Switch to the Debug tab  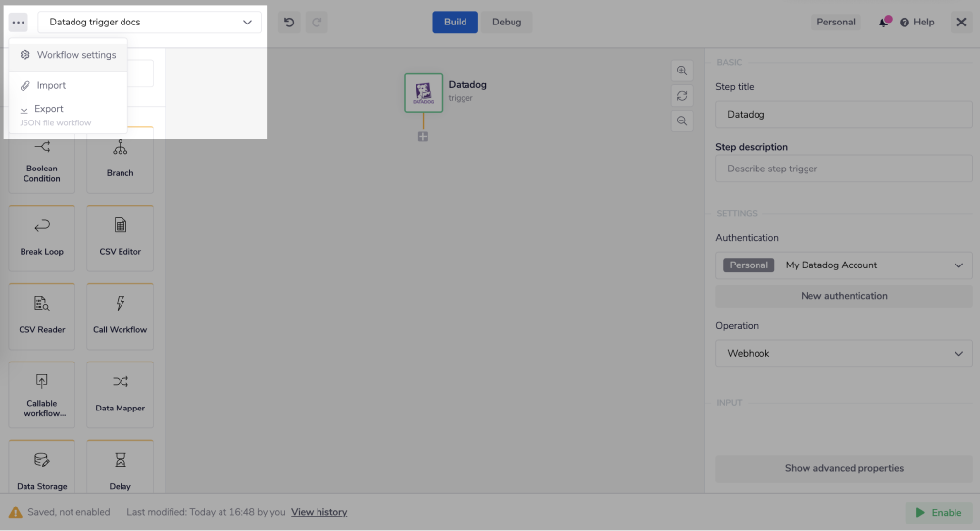click(507, 22)
